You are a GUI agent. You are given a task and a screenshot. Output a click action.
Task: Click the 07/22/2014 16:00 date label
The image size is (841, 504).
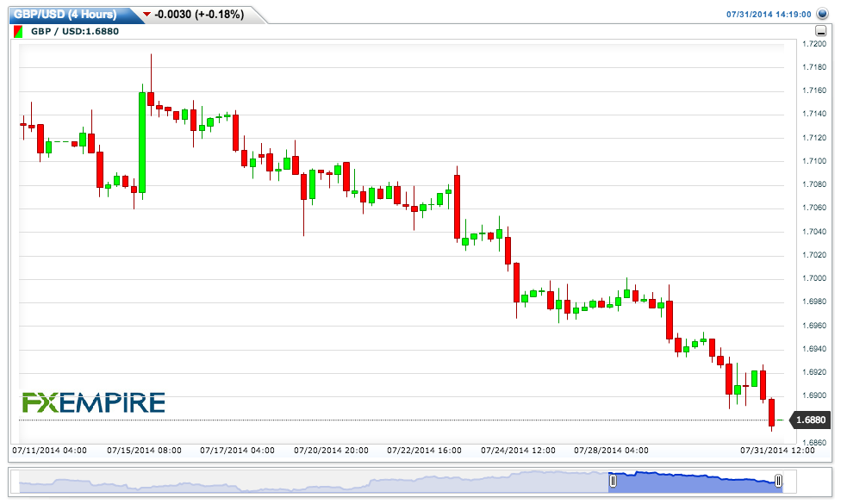[424, 451]
